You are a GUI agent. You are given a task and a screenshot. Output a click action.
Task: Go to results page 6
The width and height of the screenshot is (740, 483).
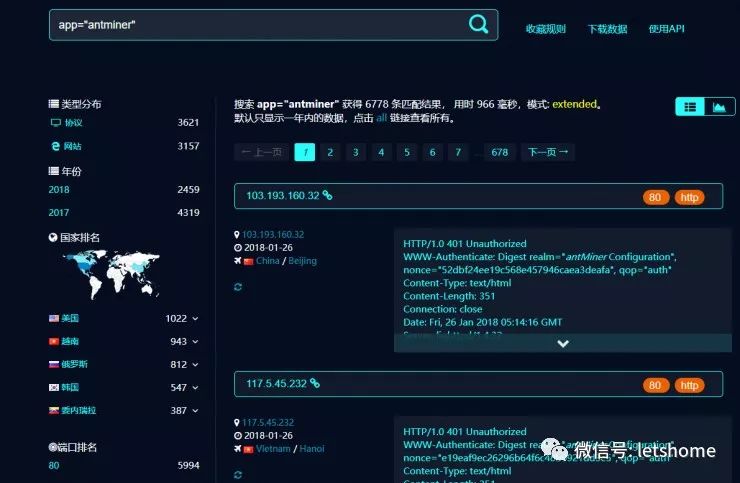pos(432,152)
